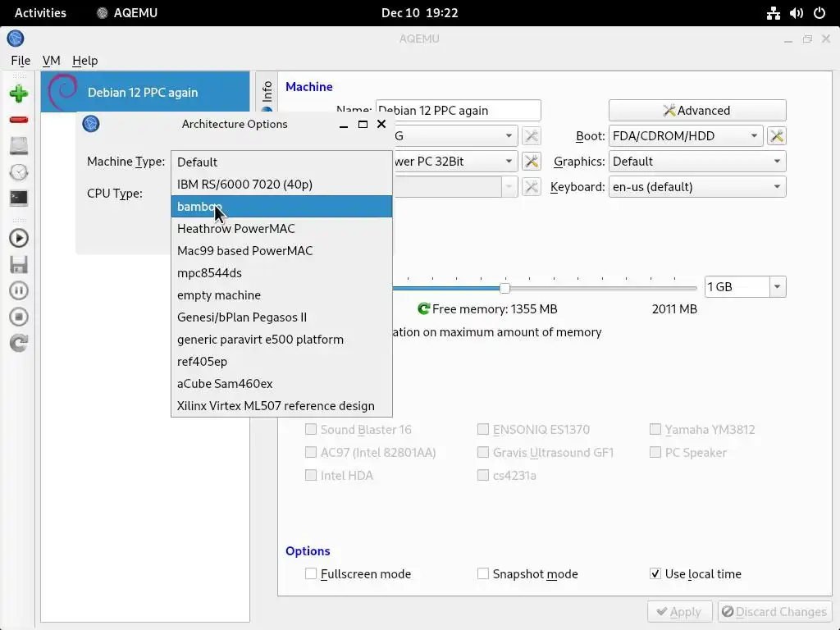
Task: Select aCube Sam460ex machine type
Action: [282, 384]
